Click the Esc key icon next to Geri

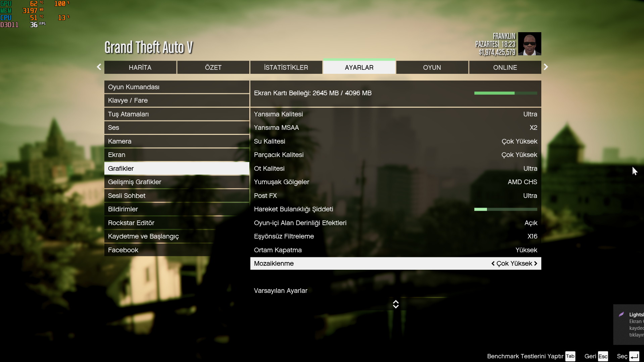pos(603,356)
